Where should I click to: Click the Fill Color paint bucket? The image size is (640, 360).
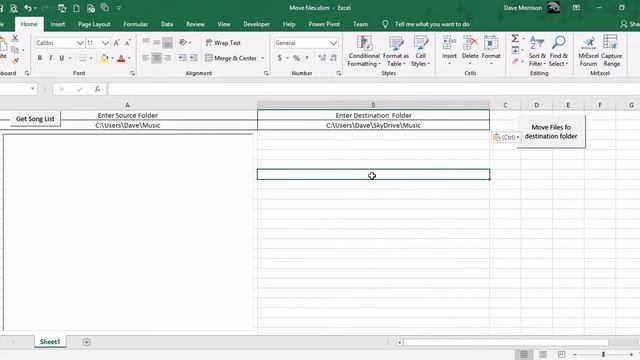click(104, 58)
